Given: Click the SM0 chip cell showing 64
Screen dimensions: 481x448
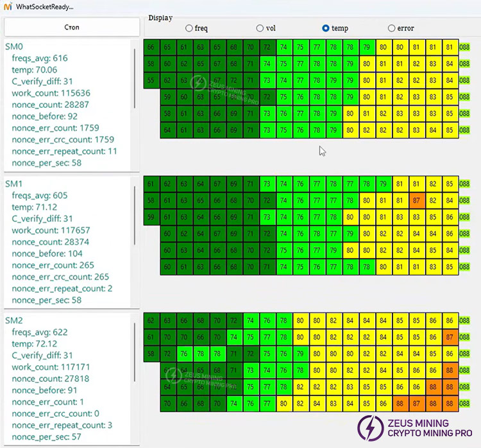Looking at the screenshot, I should [167, 130].
